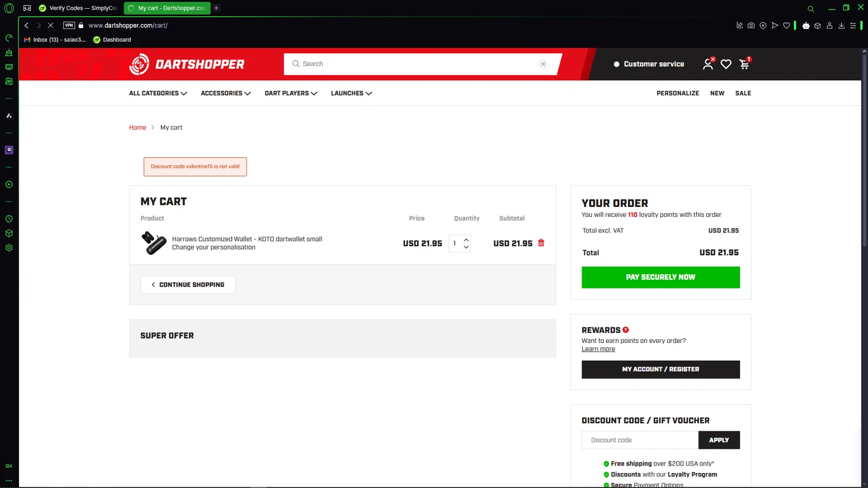Open Dartshopper account person icon
Viewport: 868px width, 488px height.
pyautogui.click(x=708, y=64)
